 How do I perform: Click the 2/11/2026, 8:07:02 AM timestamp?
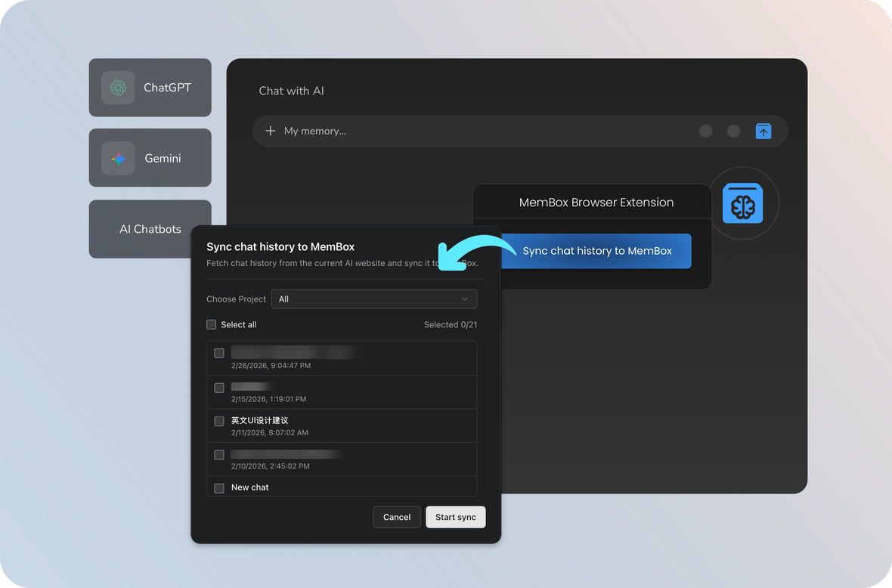(270, 433)
